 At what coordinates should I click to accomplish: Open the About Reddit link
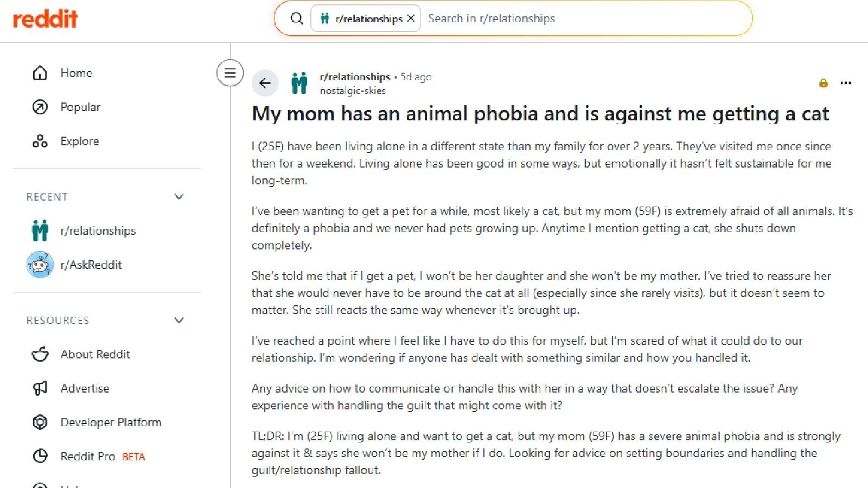(x=95, y=355)
